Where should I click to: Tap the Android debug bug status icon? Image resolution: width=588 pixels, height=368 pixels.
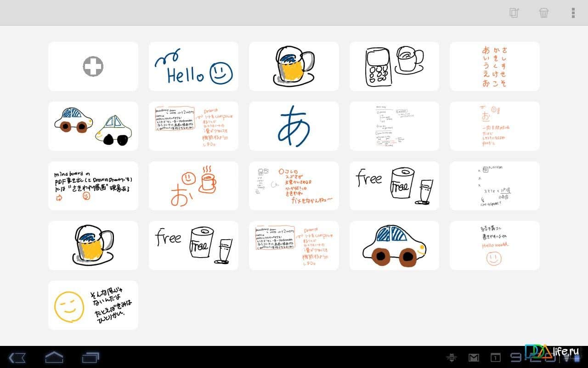pos(452,357)
